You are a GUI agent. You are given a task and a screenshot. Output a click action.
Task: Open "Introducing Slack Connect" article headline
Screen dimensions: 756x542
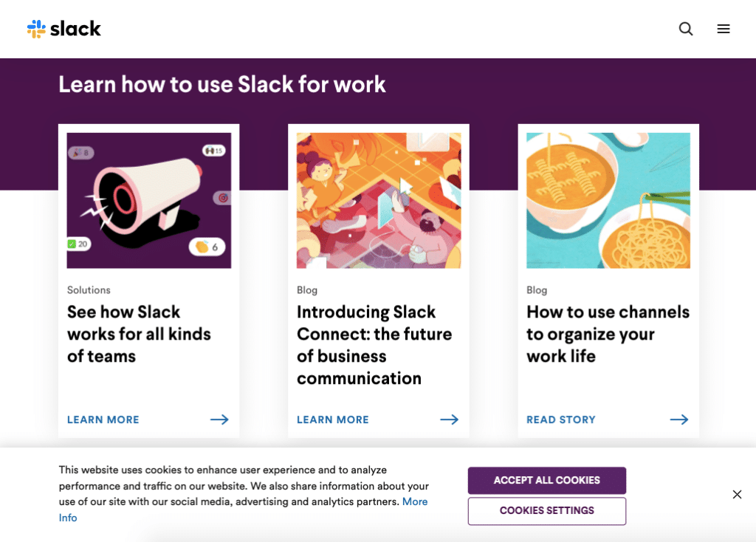(x=374, y=345)
